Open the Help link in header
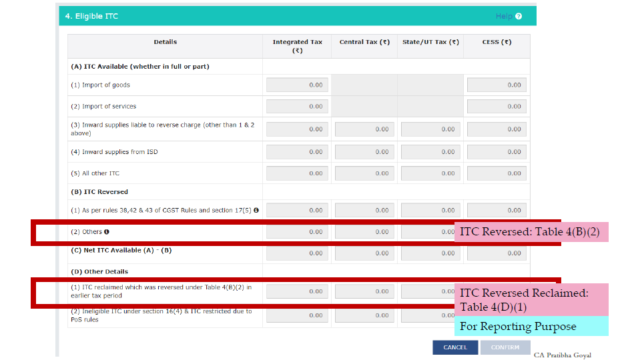 [x=503, y=16]
